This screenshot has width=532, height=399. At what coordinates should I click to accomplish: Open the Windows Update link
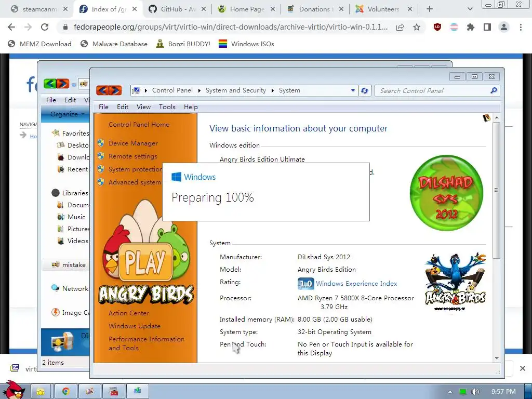coord(135,326)
